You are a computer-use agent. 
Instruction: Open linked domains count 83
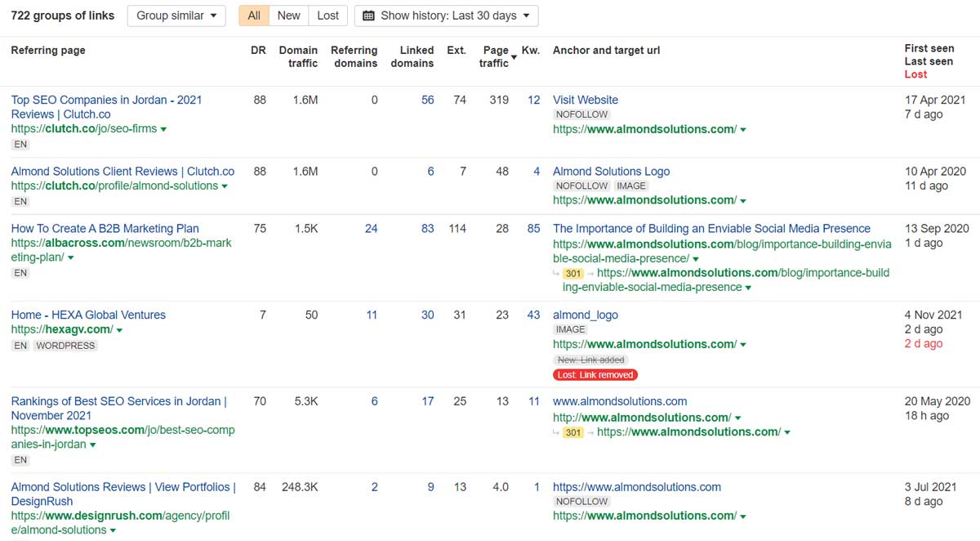(427, 229)
